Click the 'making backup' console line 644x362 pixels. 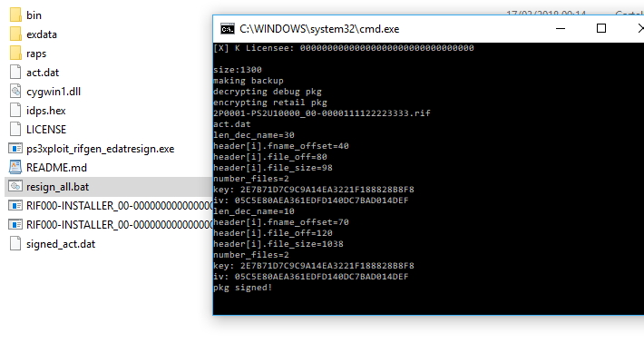248,81
